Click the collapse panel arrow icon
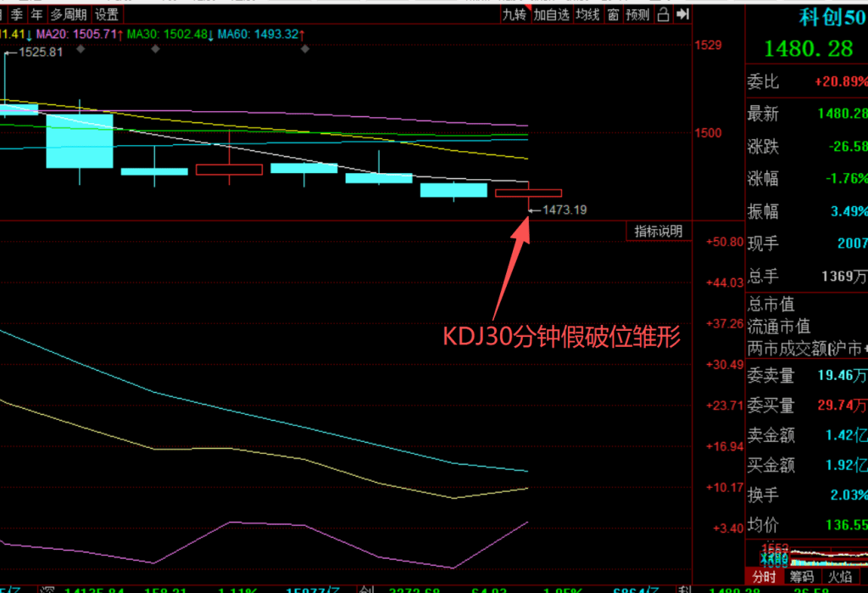This screenshot has width=868, height=593. [682, 14]
